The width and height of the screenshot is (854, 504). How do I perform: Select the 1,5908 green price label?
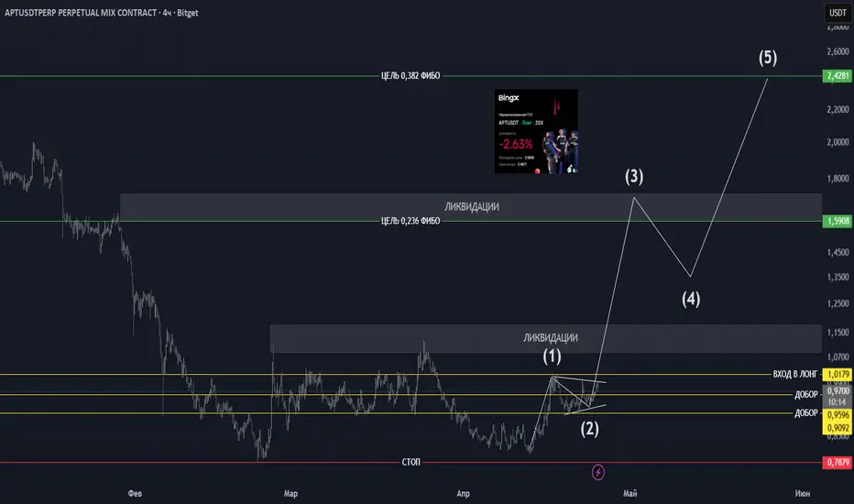(838, 221)
